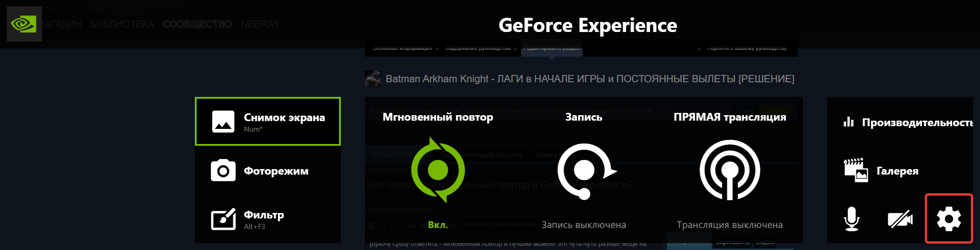The image size is (980, 250).
Task: Open the NEERAY menu in Steam behind
Action: (260, 24)
